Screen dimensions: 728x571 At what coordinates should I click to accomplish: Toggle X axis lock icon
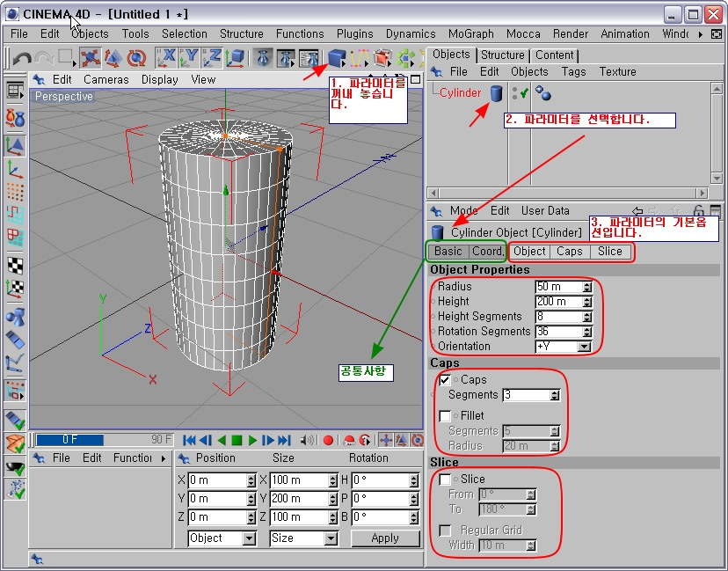coord(166,58)
